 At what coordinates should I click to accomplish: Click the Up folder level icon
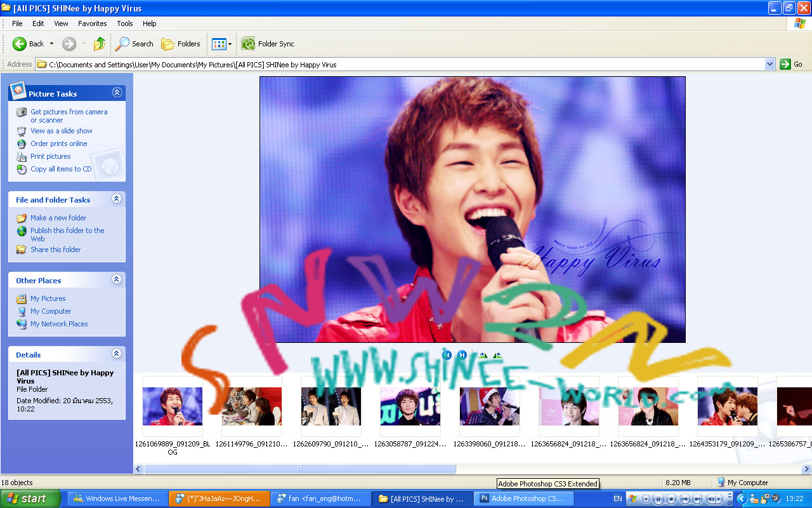pos(99,44)
